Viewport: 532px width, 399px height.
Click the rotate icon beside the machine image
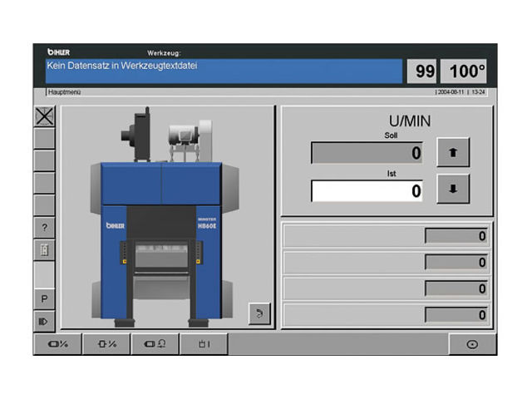(259, 315)
